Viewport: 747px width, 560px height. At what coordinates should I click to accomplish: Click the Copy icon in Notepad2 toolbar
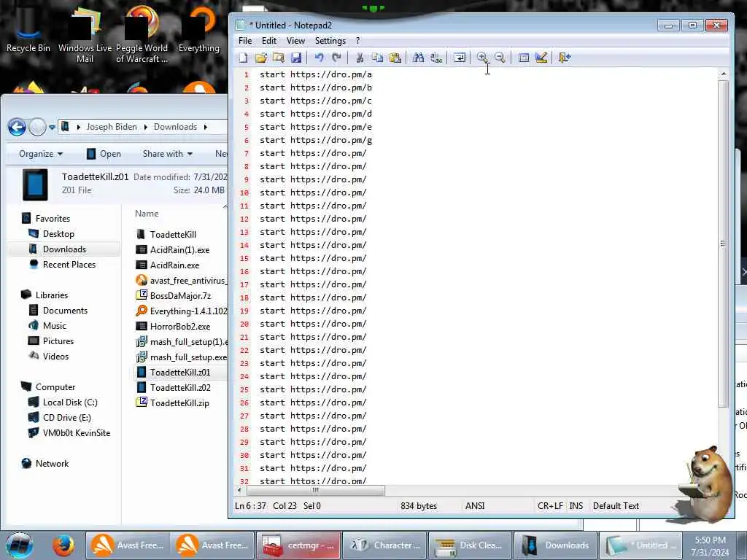(377, 58)
